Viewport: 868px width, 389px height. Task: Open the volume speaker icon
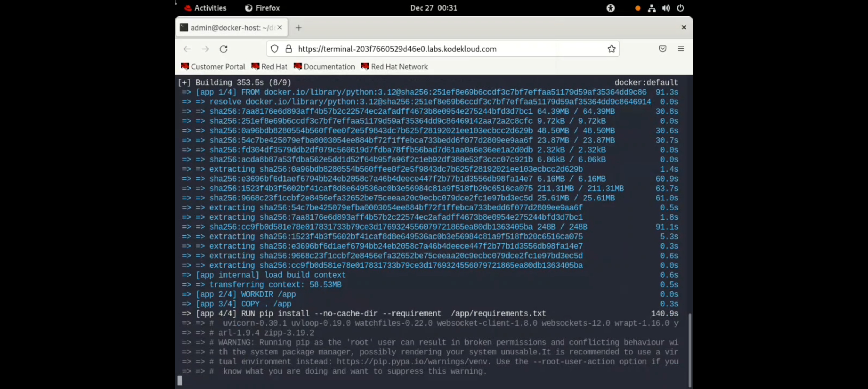pyautogui.click(x=666, y=8)
